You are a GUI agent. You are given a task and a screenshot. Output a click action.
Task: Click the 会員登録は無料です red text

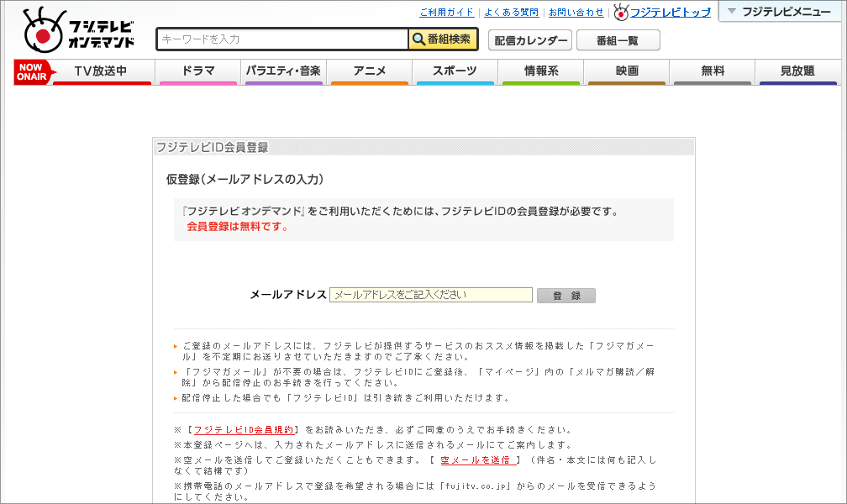click(238, 226)
